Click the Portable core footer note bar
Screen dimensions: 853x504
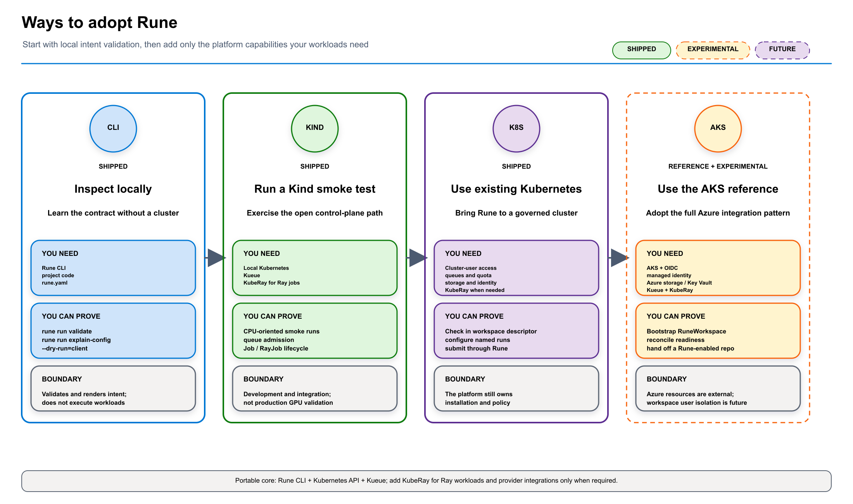pos(427,481)
